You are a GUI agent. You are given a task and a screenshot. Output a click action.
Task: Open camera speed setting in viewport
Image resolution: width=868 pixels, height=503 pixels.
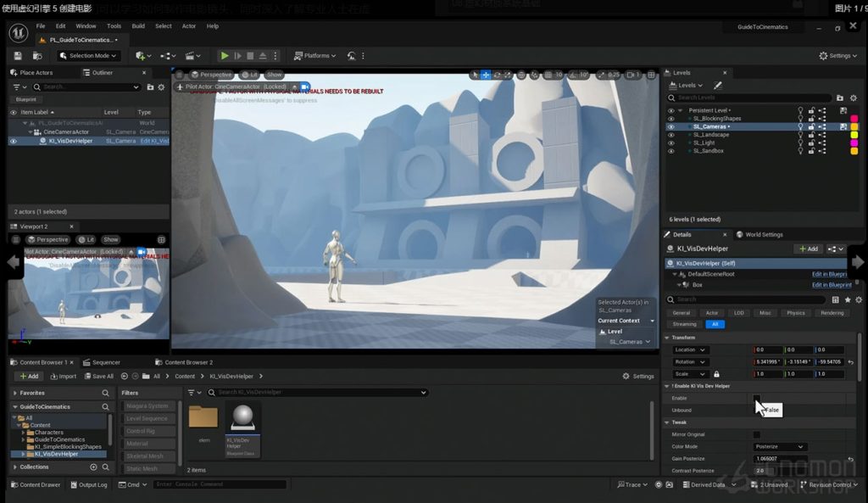click(632, 75)
